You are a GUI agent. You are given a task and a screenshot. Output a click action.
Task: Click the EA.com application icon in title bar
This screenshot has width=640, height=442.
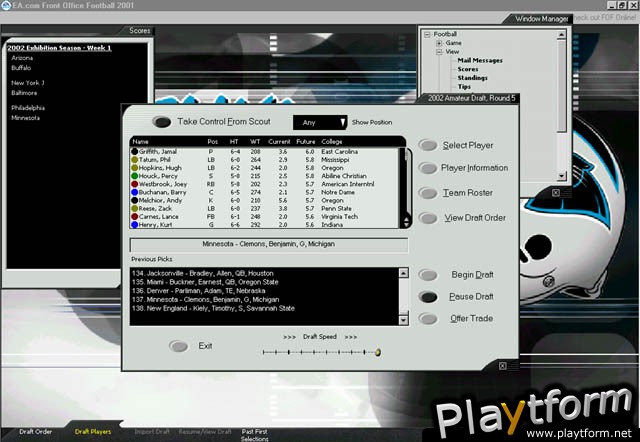coord(5,5)
